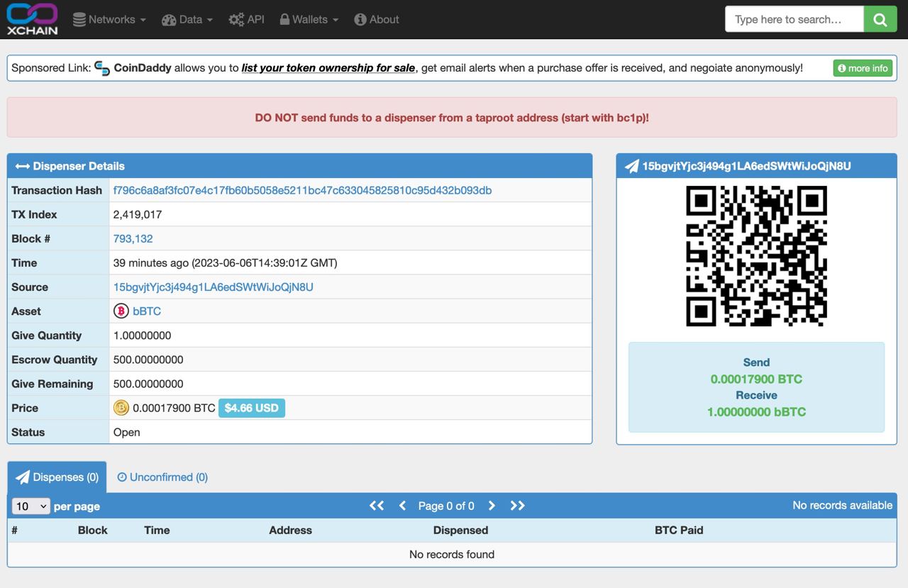
Task: Click the XCHAIN logo
Action: [x=32, y=19]
